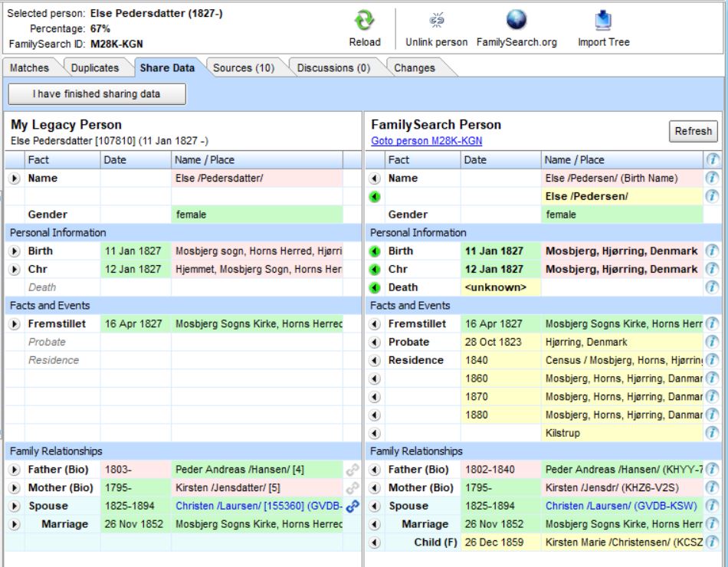
Task: Click grey chain icon on Father row
Action: click(353, 470)
